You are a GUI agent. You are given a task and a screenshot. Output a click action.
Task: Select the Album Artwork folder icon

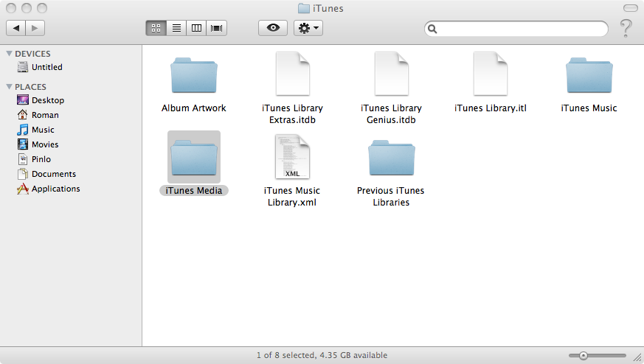194,75
